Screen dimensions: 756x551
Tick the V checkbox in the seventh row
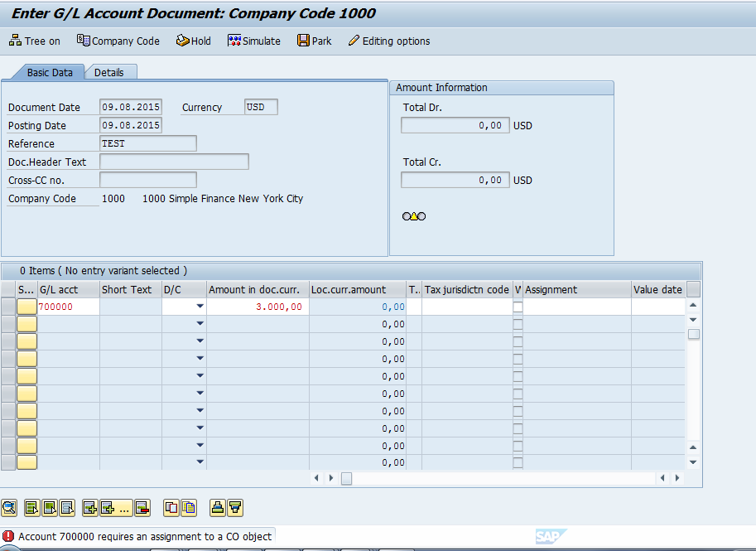point(518,411)
